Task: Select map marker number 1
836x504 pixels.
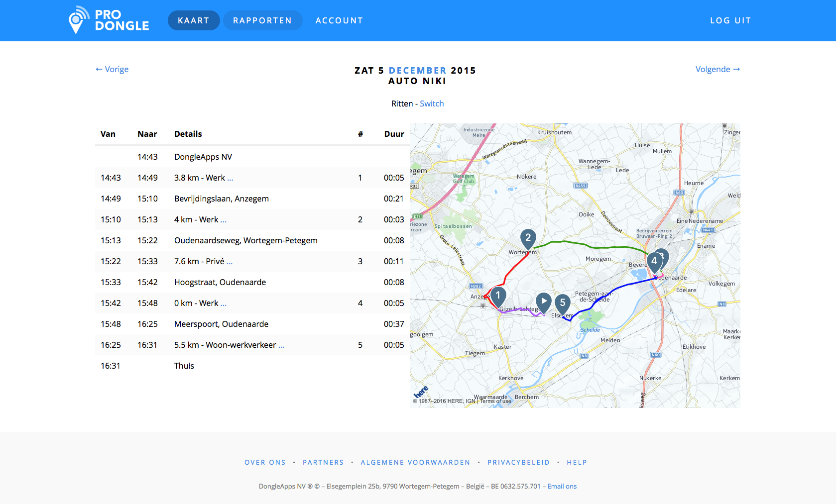Action: pos(498,296)
